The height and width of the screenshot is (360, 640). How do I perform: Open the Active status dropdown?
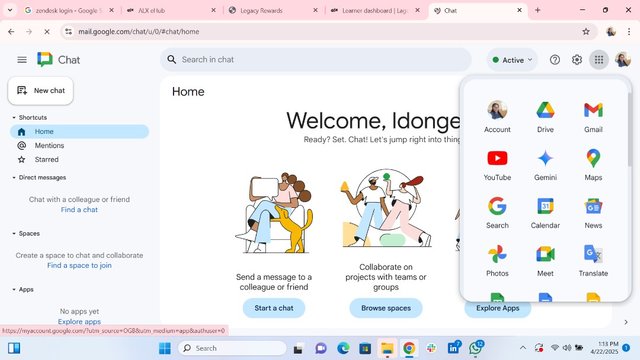tap(512, 60)
